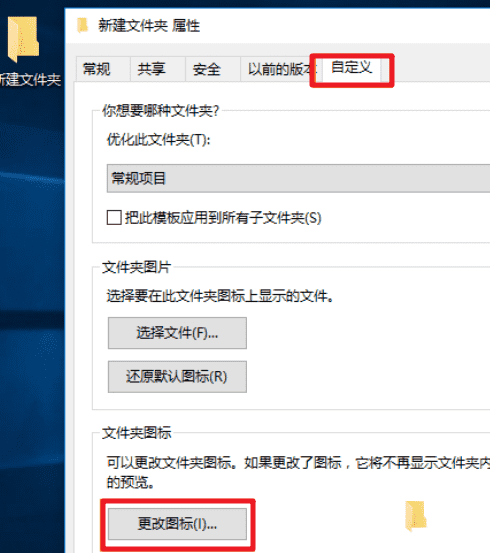Click the 新建文件夹 label under the desktop folder
The width and height of the screenshot is (490, 553).
(30, 80)
